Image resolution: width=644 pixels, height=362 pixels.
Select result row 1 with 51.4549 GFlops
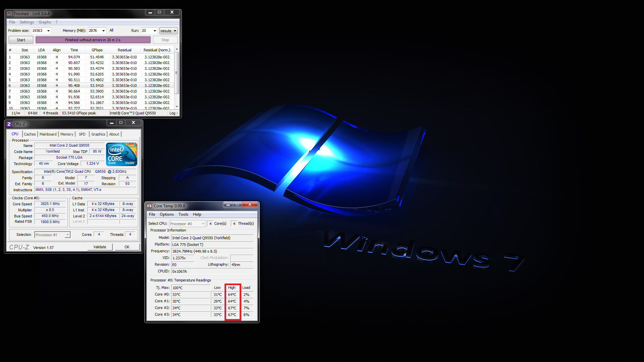pyautogui.click(x=90, y=57)
